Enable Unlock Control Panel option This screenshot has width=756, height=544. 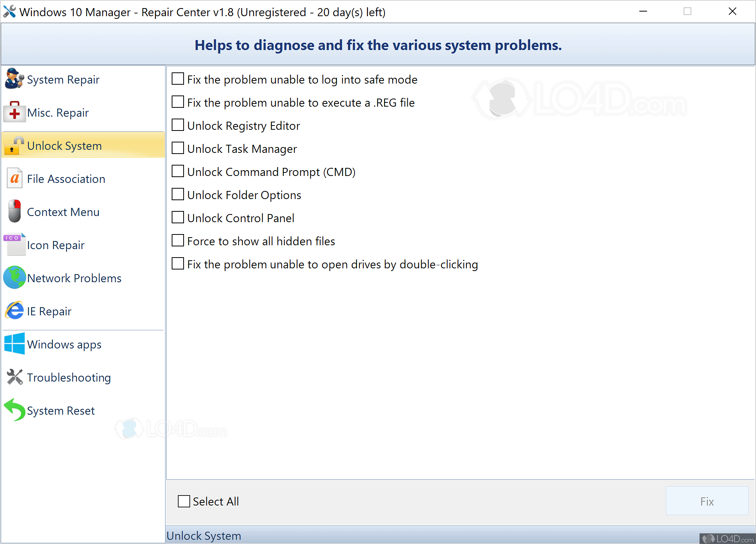pos(177,218)
